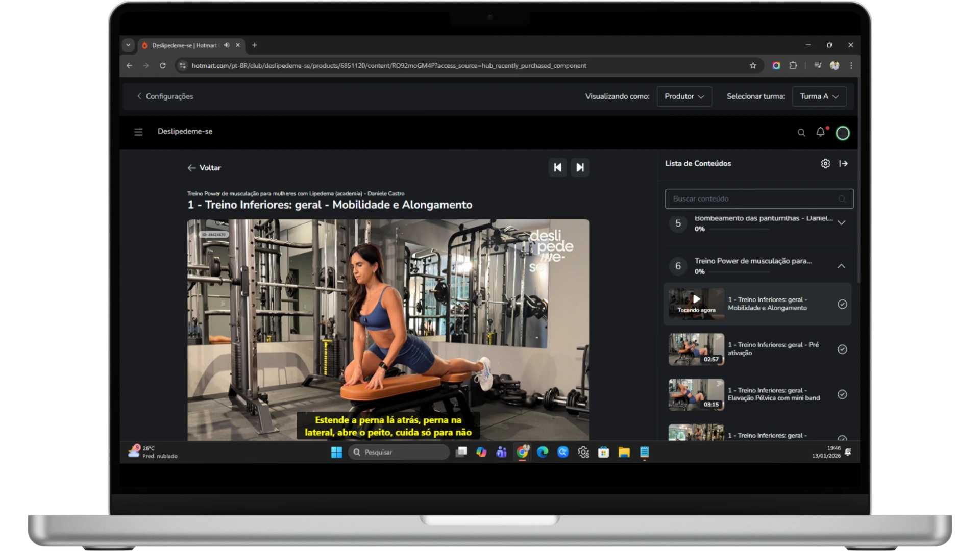Image resolution: width=980 pixels, height=551 pixels.
Task: Collapse the Lista de Conteúdos panel
Action: 843,164
